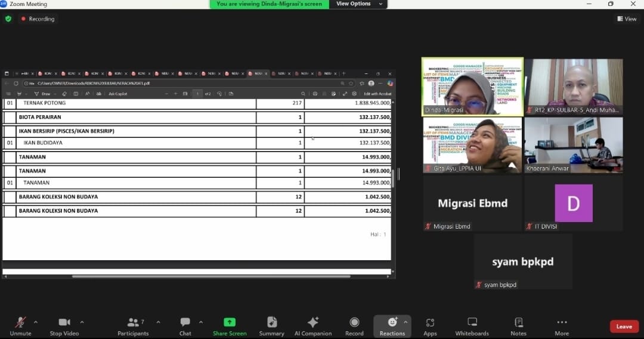Open the Whiteboards tool
Image resolution: width=644 pixels, height=339 pixels.
[472, 326]
